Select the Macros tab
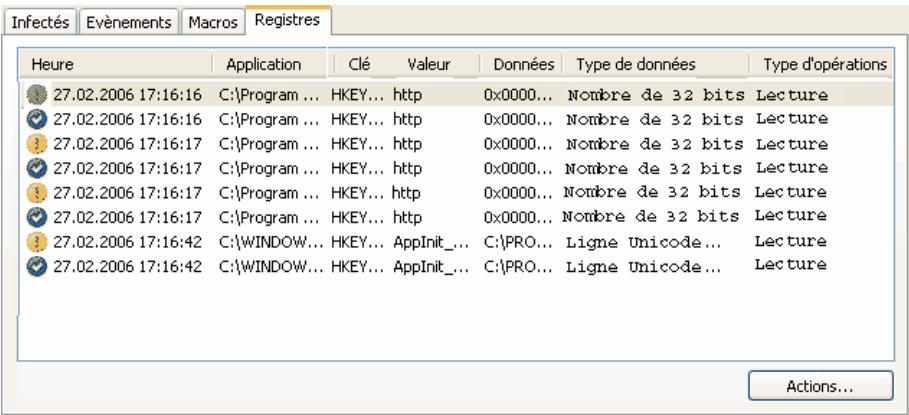Screen dimensions: 909x415 point(213,23)
